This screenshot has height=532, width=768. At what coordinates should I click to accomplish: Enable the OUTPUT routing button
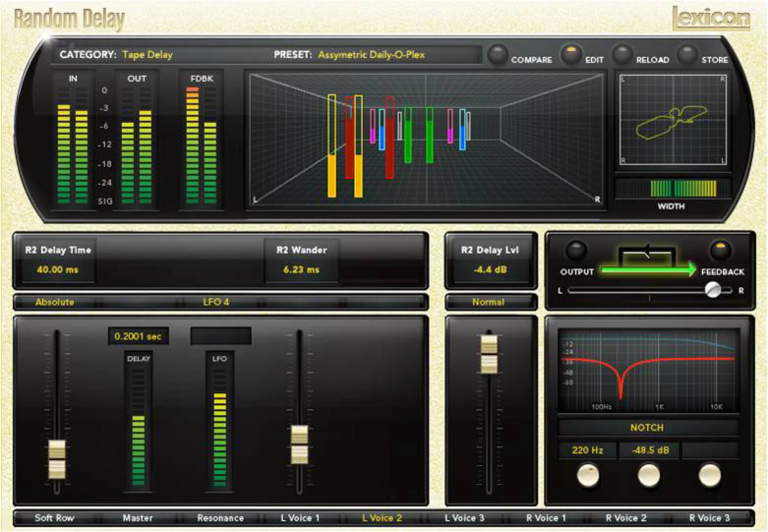[576, 250]
